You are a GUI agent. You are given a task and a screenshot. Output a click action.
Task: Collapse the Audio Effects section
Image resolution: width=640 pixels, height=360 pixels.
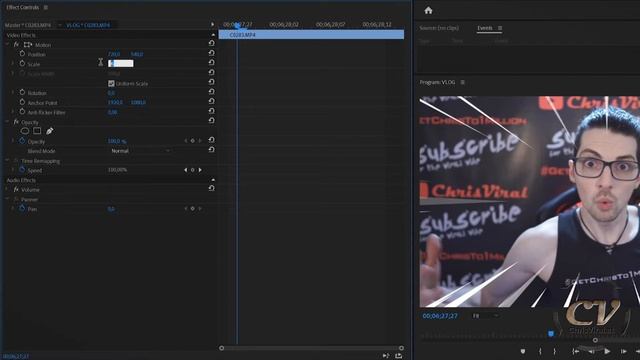(213, 180)
